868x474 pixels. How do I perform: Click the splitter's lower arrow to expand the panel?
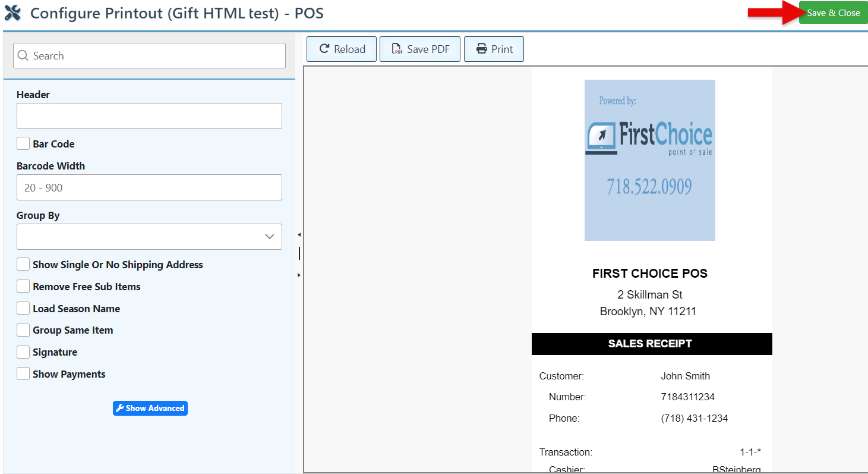pos(299,275)
